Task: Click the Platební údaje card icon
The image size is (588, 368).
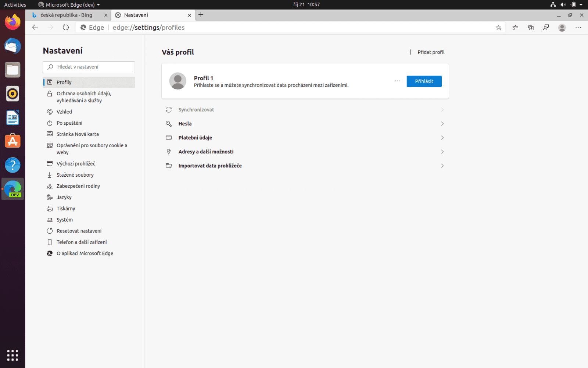Action: [169, 137]
